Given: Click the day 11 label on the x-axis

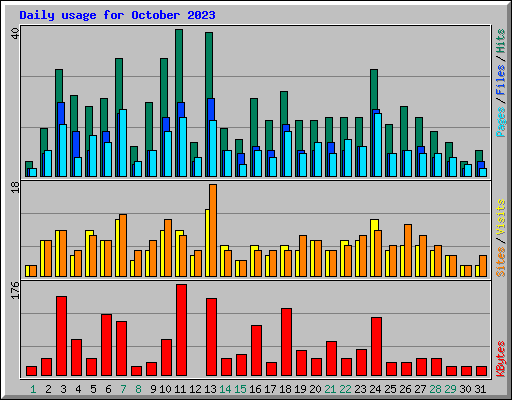Looking at the screenshot, I should coord(180,389).
